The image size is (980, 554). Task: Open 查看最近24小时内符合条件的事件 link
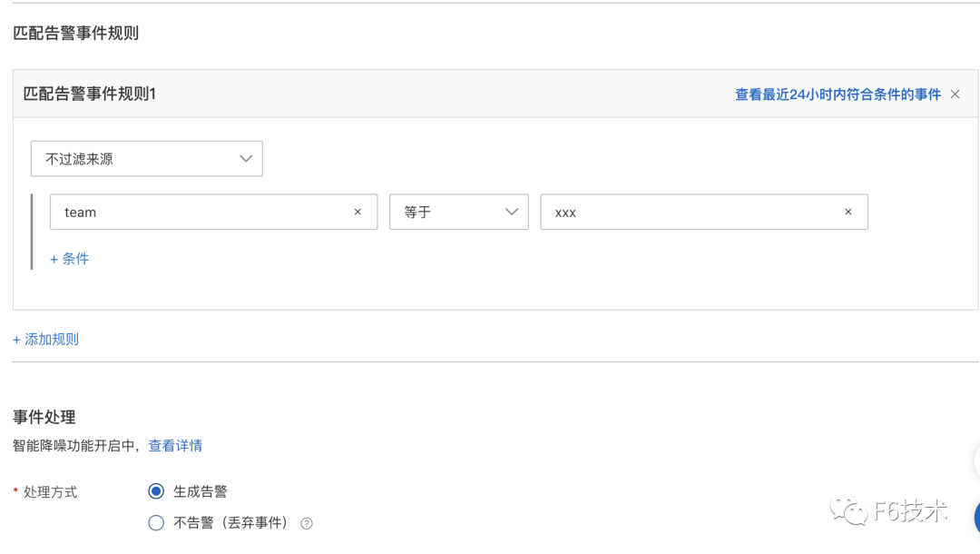point(838,94)
